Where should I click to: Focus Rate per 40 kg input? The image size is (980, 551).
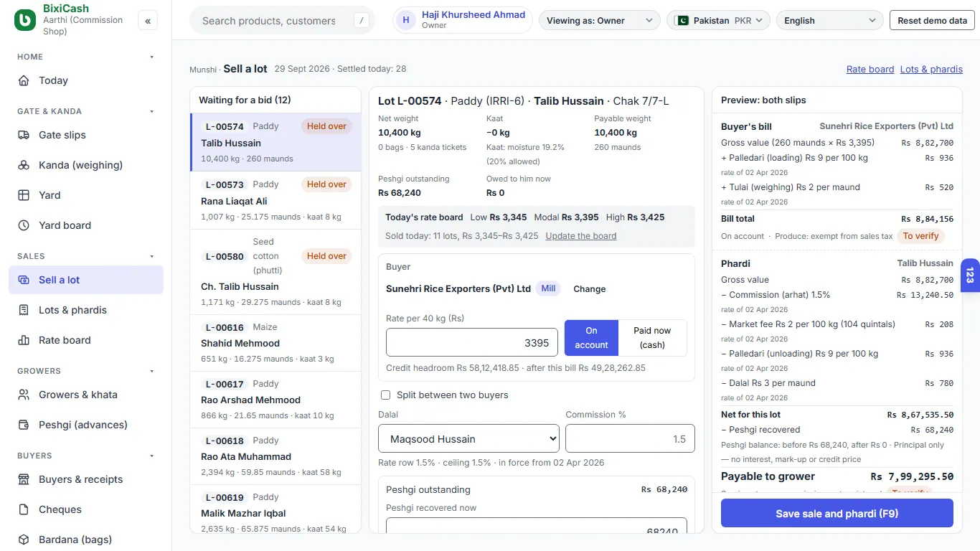(472, 343)
